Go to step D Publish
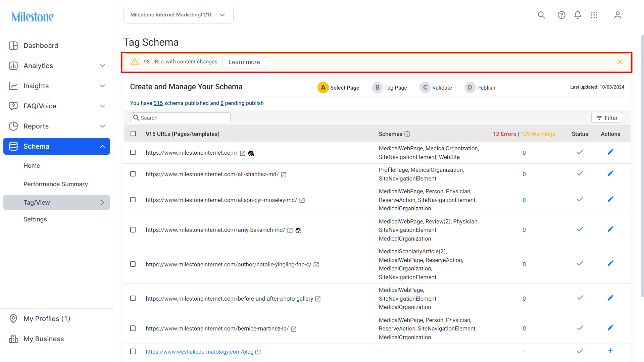This screenshot has height=362, width=644. [480, 88]
